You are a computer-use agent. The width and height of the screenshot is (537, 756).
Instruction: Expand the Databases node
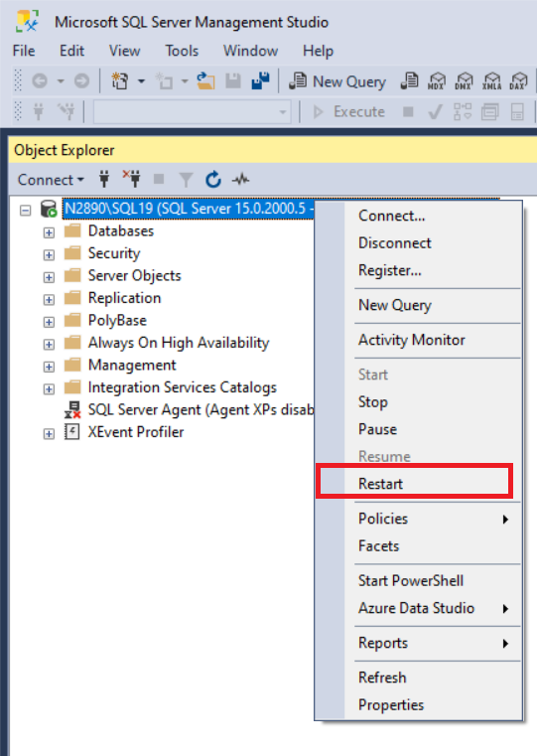pyautogui.click(x=49, y=232)
